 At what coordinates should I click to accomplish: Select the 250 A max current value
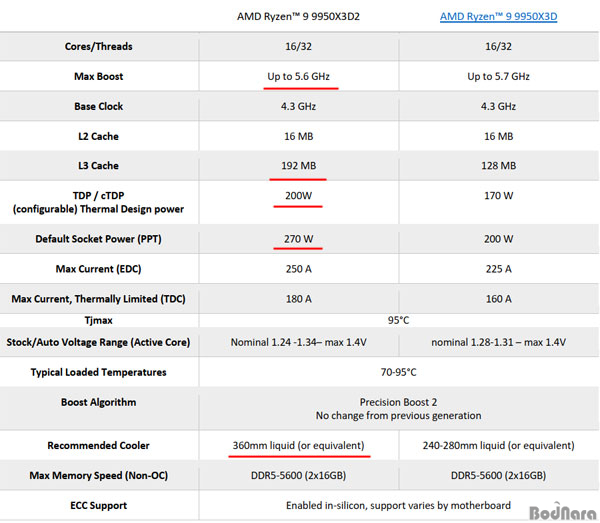point(299,269)
